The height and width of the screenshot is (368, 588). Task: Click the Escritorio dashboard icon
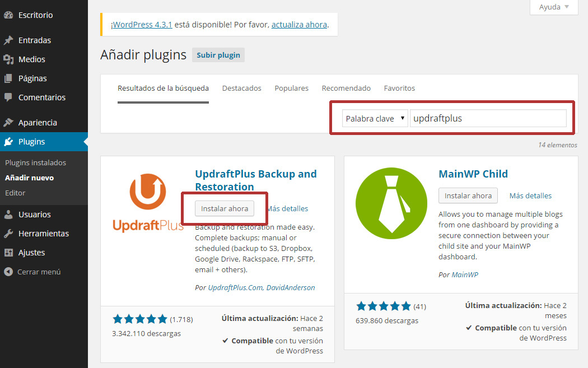pos(8,15)
